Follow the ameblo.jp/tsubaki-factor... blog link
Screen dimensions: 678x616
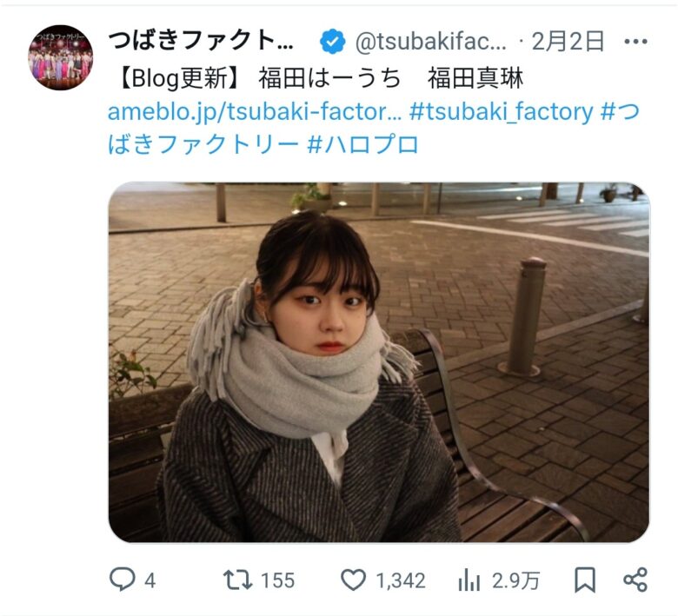tap(254, 112)
